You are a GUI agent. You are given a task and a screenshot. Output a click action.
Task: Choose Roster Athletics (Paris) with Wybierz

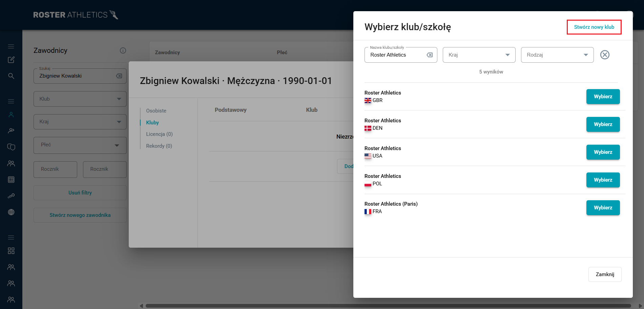click(603, 208)
